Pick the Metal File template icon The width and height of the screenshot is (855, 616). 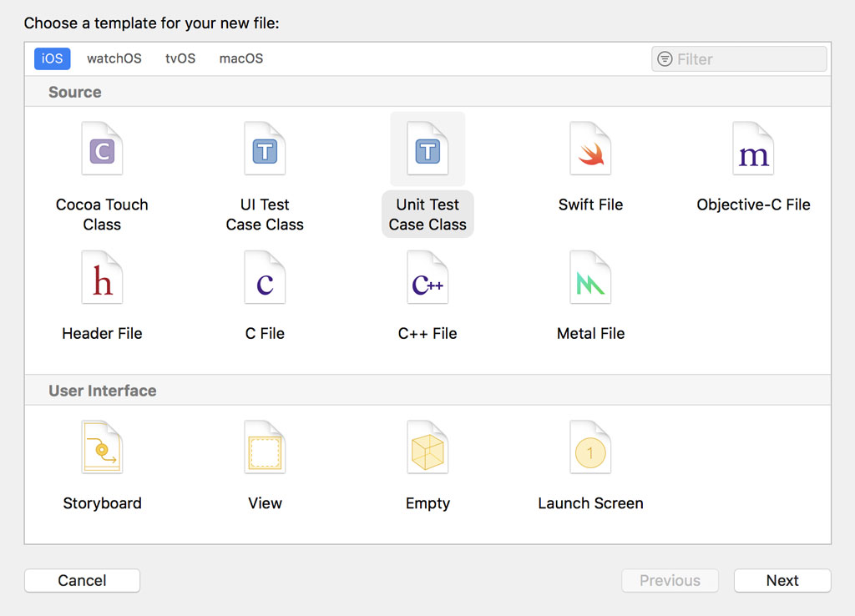[x=590, y=279]
